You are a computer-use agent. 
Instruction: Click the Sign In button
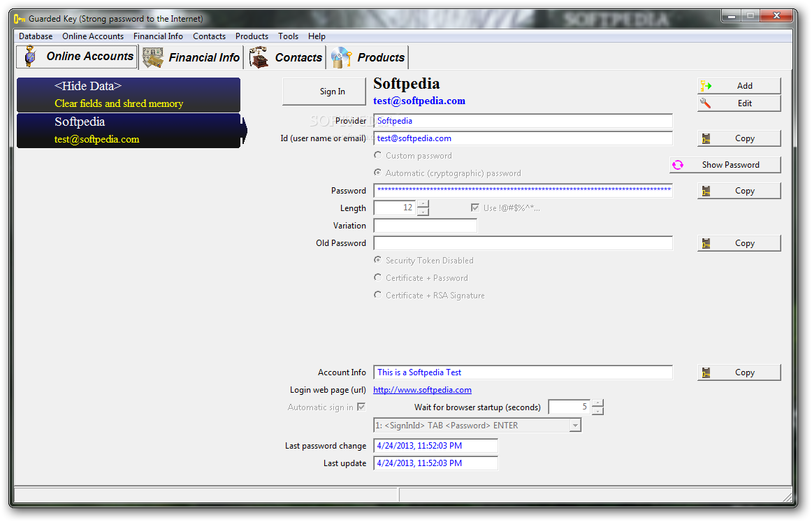[324, 92]
